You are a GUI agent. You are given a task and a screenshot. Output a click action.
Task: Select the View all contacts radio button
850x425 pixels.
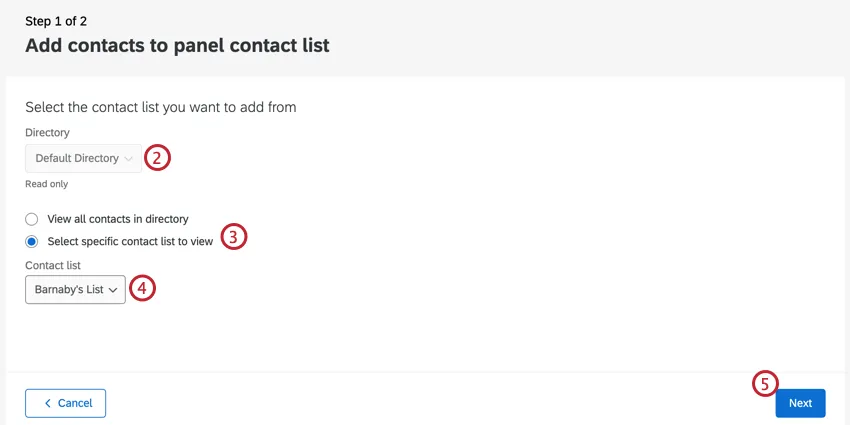(x=32, y=219)
